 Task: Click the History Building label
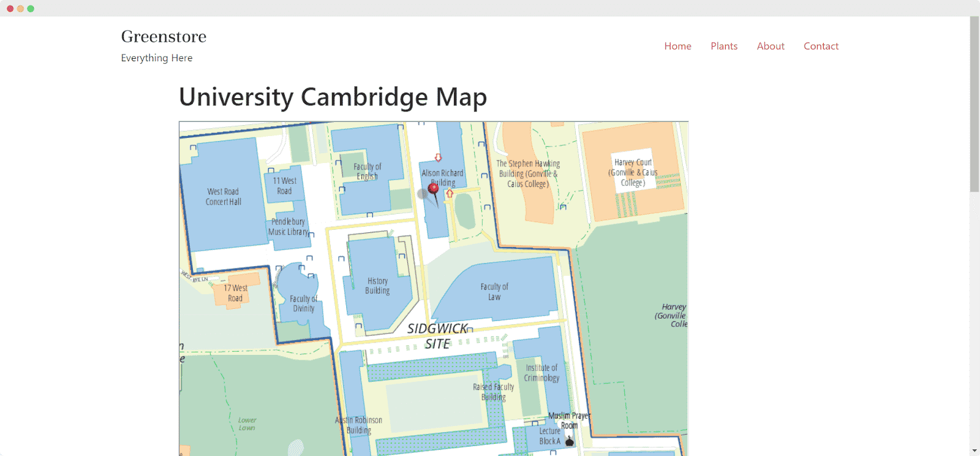tap(377, 286)
